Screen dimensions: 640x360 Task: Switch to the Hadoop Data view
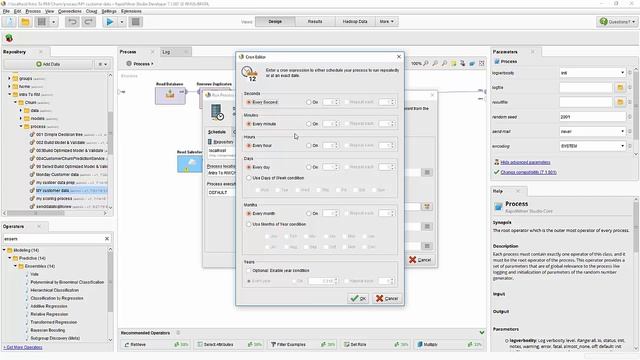tap(355, 22)
